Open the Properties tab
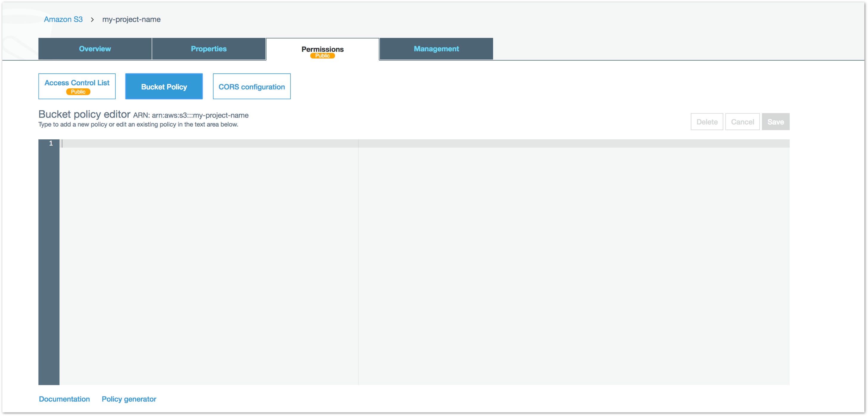 [208, 49]
